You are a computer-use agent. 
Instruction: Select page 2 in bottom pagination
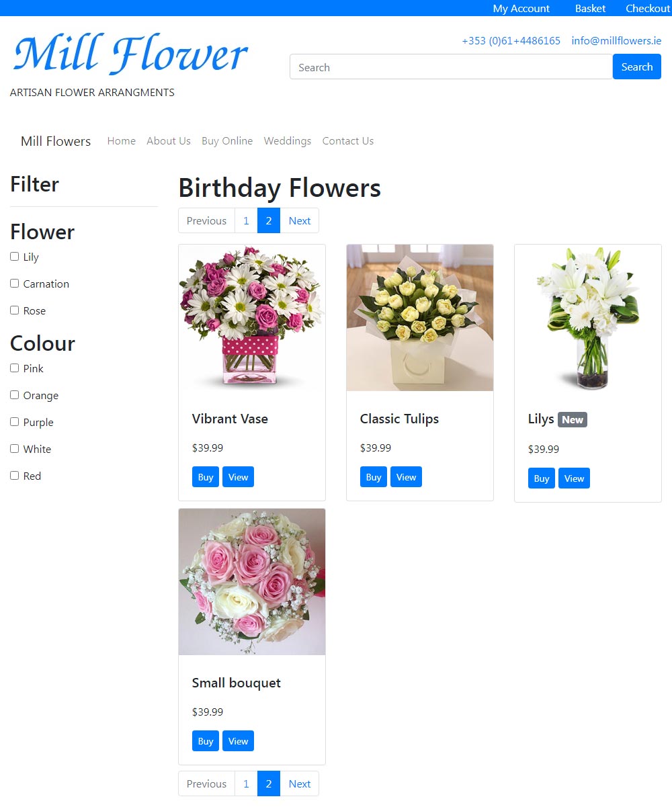tap(269, 783)
